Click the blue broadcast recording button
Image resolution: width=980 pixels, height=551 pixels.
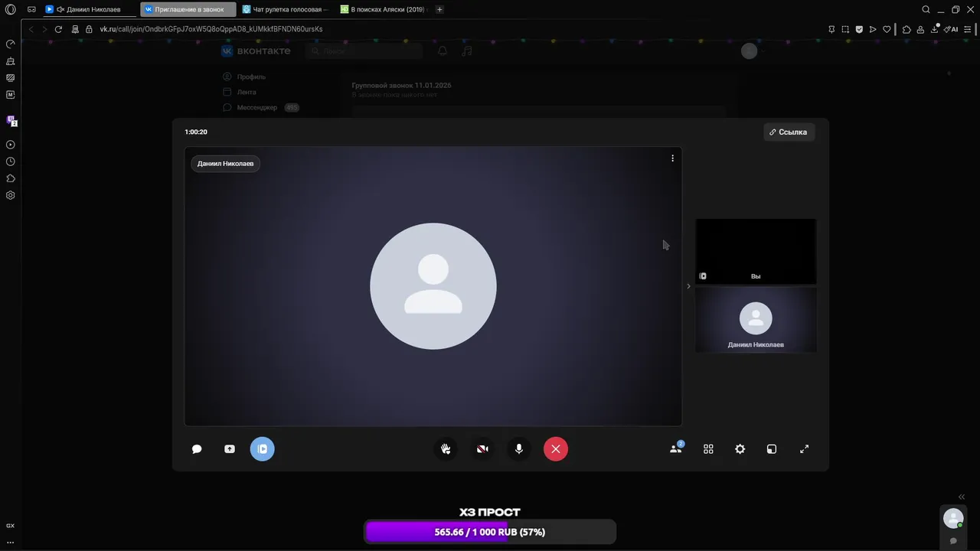click(x=263, y=449)
